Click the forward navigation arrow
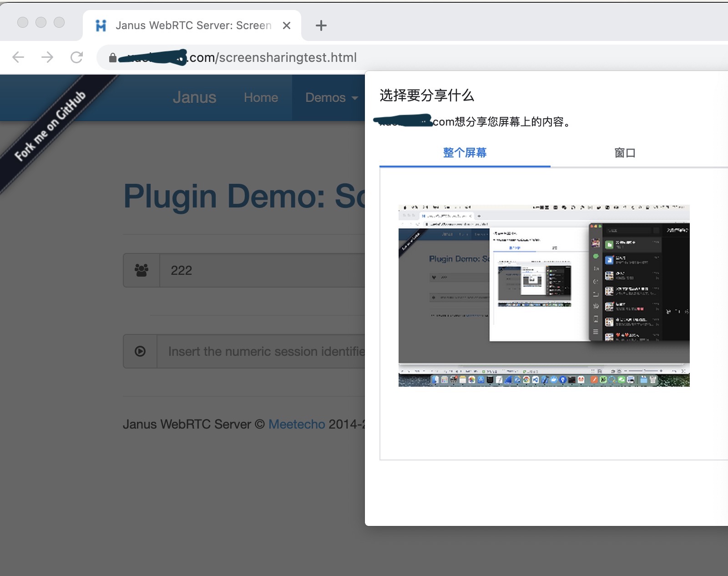 click(47, 57)
